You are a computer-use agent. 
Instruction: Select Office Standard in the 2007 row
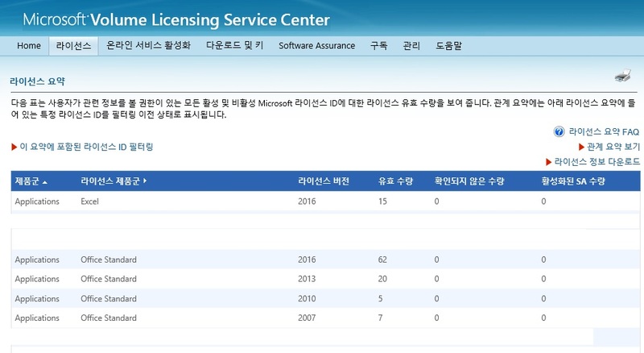point(109,318)
